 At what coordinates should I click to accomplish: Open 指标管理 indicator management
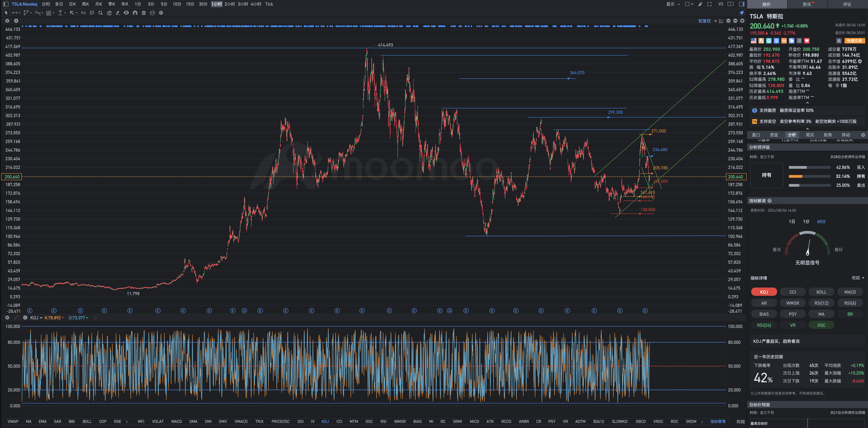pos(718,421)
